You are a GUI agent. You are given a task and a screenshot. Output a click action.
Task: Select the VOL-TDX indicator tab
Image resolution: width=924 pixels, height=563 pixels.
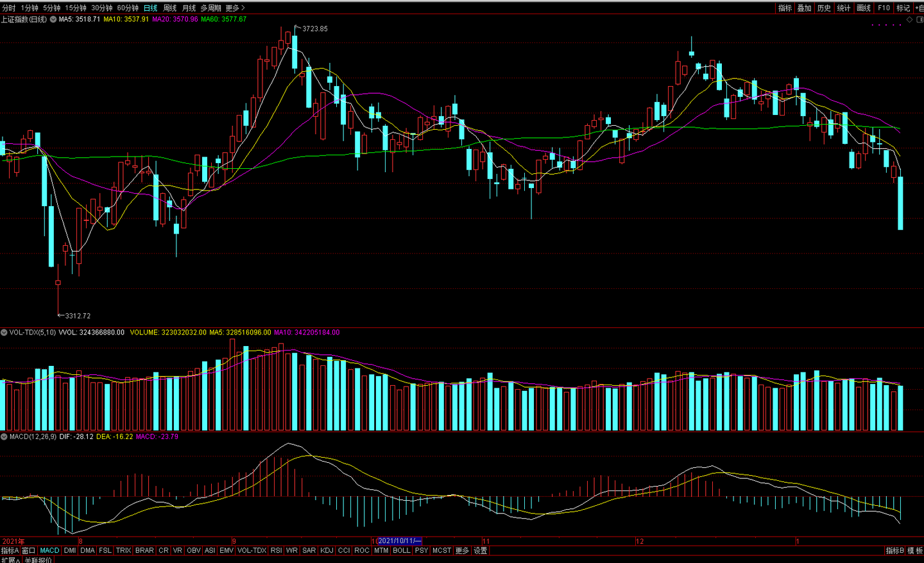point(252,551)
